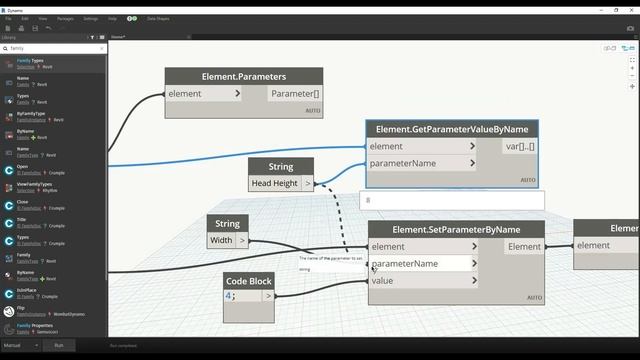Click the preview bubble under GetParameterValueByName
This screenshot has width=640, height=360.
pos(452,200)
